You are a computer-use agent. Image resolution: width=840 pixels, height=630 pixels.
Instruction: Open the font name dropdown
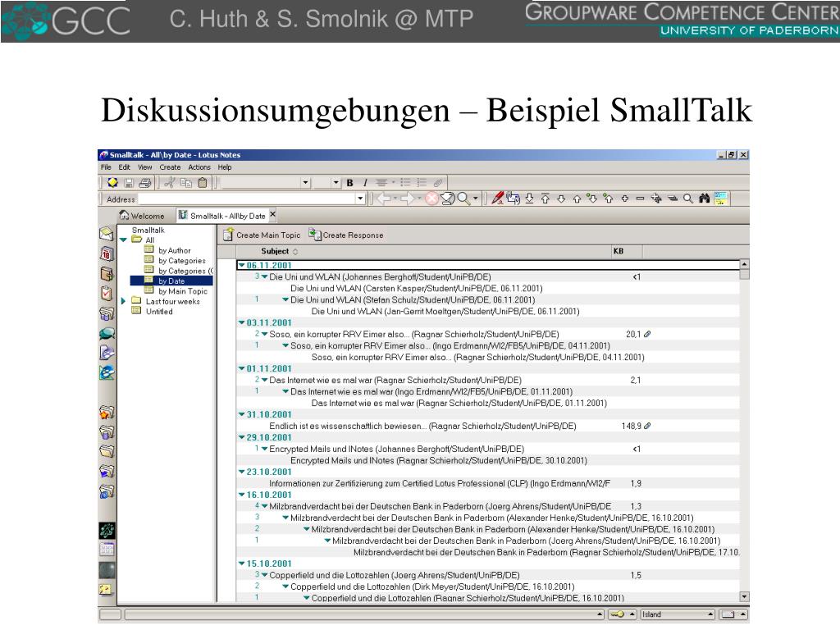tap(305, 183)
